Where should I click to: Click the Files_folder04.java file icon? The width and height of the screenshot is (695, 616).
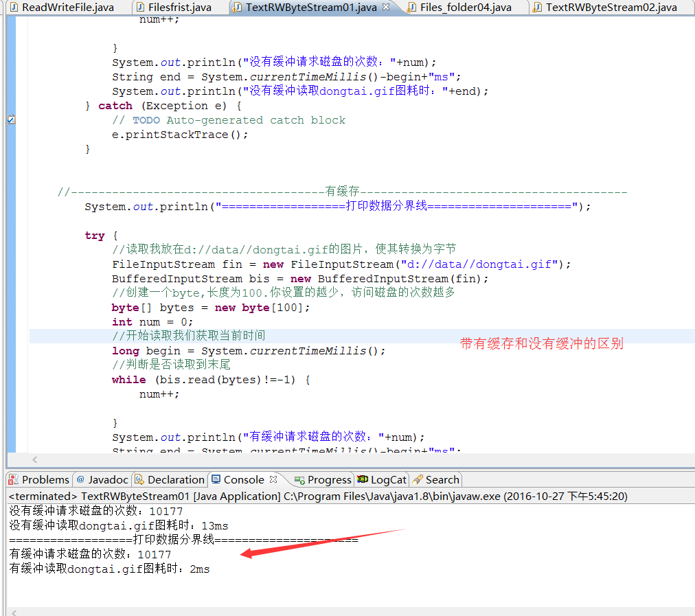pos(412,8)
